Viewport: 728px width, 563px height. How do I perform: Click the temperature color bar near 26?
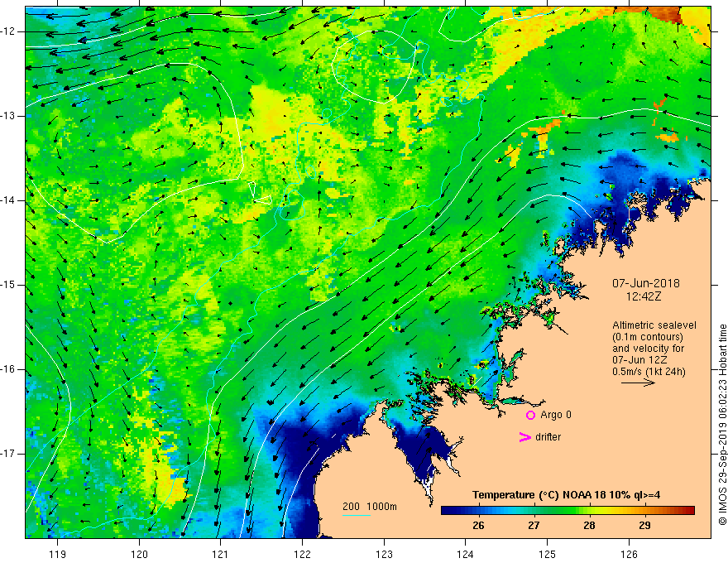[478, 511]
